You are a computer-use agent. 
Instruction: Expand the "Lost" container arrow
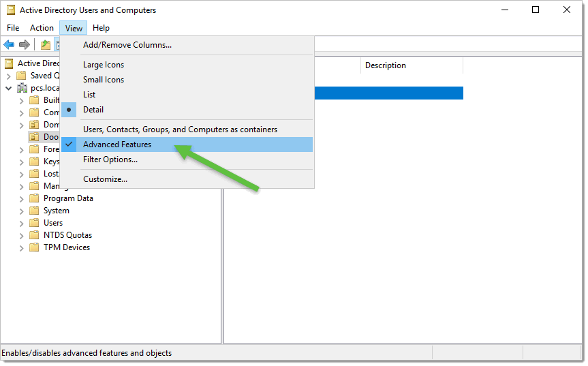21,174
